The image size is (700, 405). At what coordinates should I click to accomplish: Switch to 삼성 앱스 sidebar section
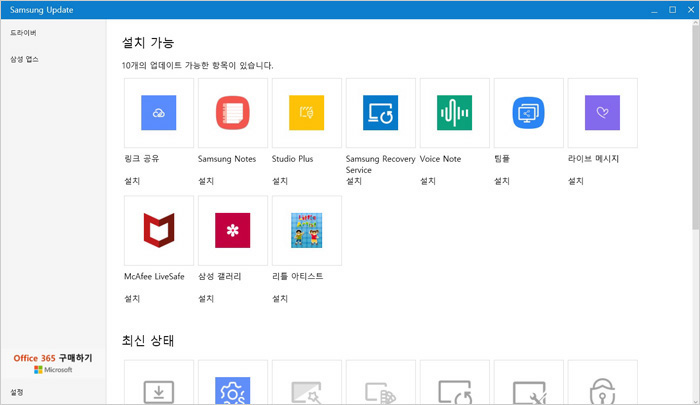tap(25, 59)
